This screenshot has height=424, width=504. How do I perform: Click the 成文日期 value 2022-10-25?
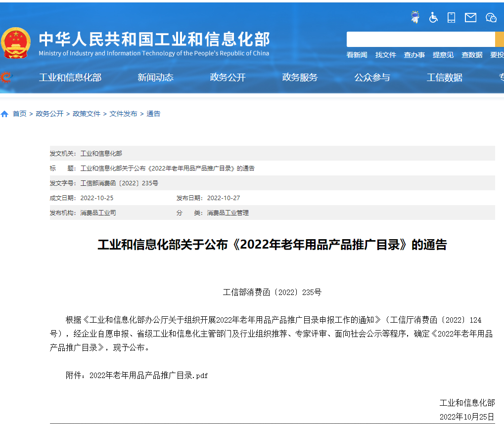pos(97,198)
